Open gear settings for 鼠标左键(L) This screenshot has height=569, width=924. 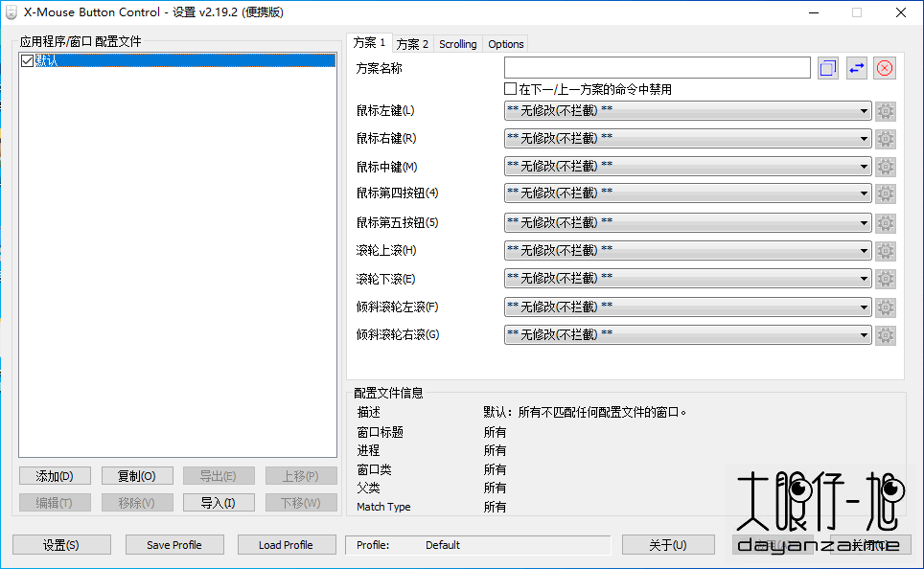885,111
